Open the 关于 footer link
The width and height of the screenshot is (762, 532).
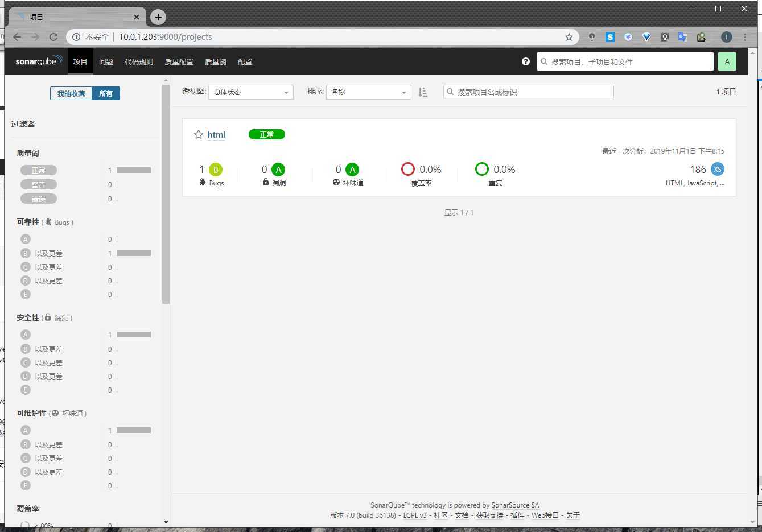573,515
